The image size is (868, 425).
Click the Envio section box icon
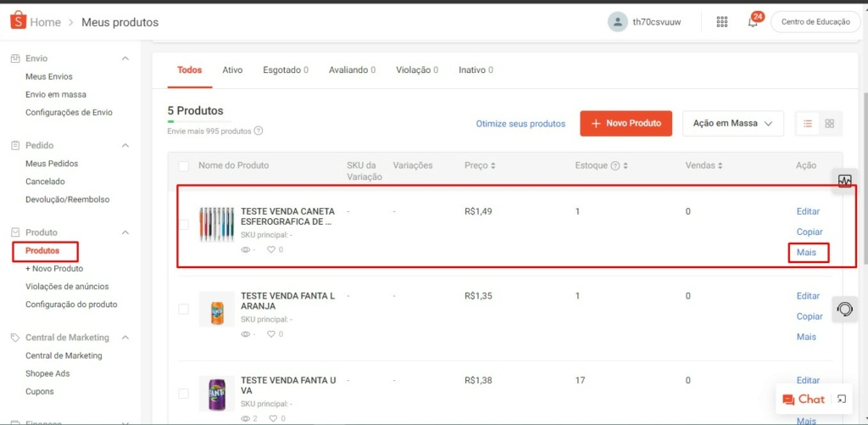click(x=15, y=59)
